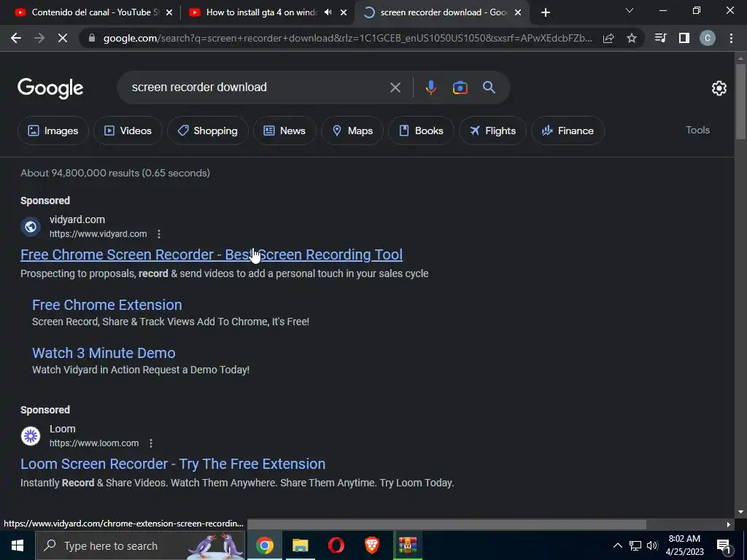
Task: Click the horizontal scrollbar thumb
Action: click(x=447, y=524)
